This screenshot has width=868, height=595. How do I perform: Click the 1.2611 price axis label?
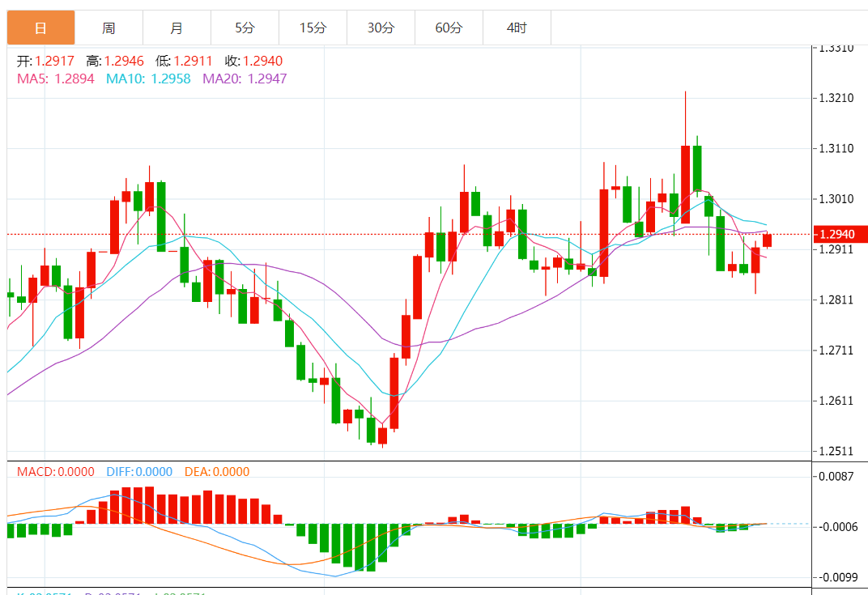click(836, 401)
